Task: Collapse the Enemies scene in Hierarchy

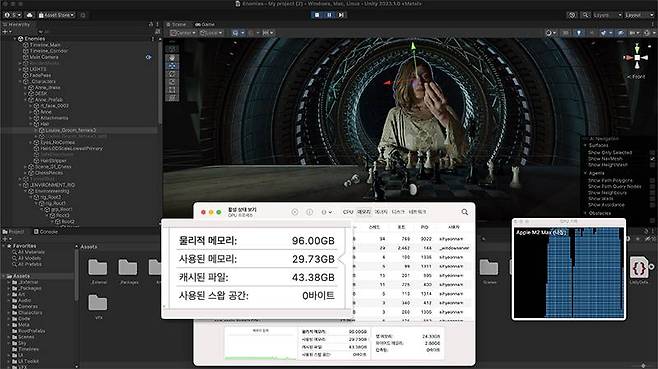Action: click(15, 39)
